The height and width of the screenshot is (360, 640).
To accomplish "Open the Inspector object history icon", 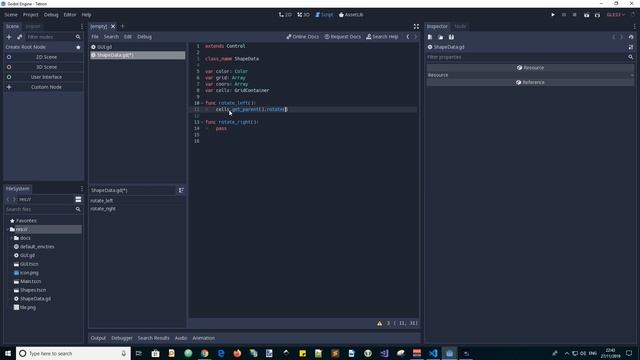I will (x=631, y=37).
